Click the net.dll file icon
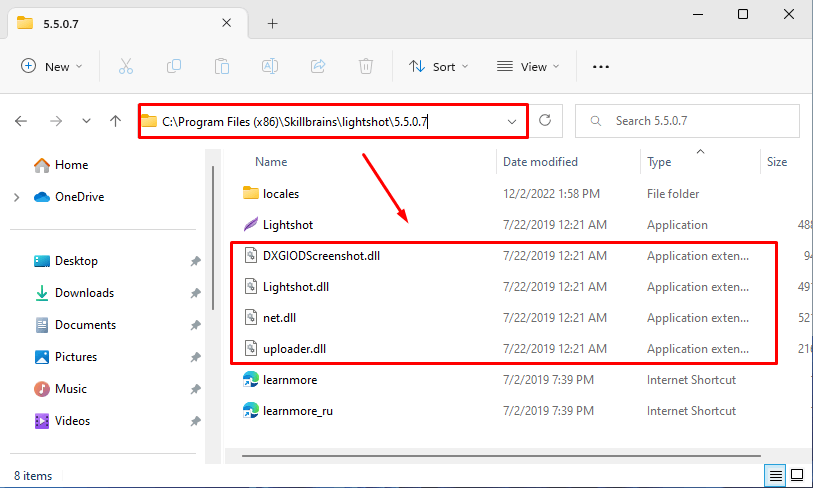Image resolution: width=813 pixels, height=488 pixels. point(250,317)
